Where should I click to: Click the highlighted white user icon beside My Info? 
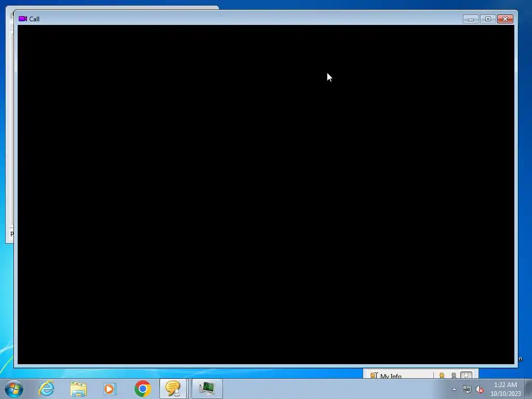(466, 375)
